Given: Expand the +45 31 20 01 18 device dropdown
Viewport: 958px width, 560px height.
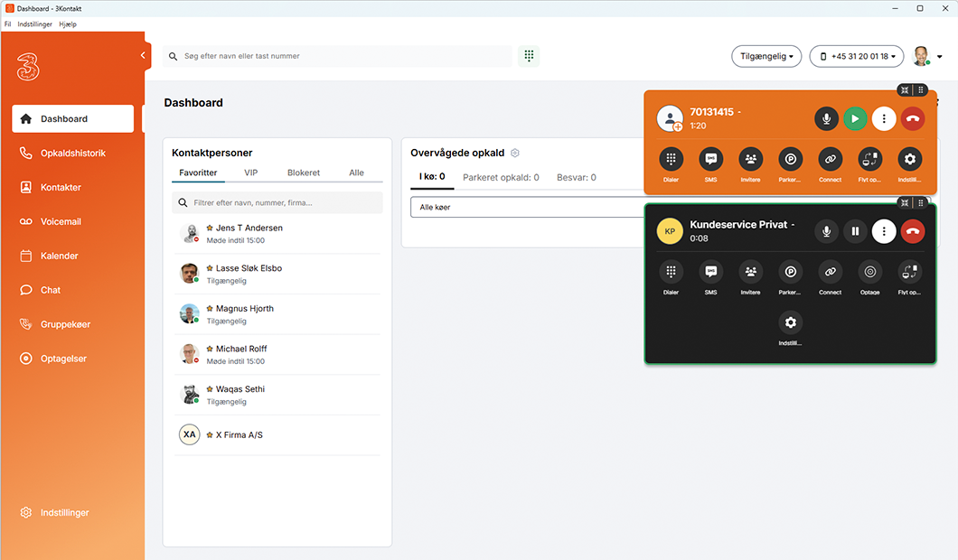Looking at the screenshot, I should click(857, 55).
